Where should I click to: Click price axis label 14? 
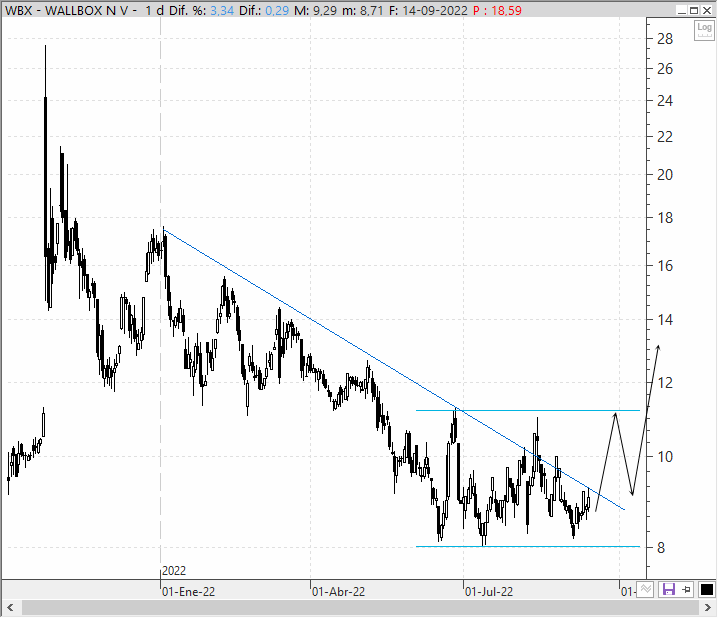pyautogui.click(x=665, y=320)
